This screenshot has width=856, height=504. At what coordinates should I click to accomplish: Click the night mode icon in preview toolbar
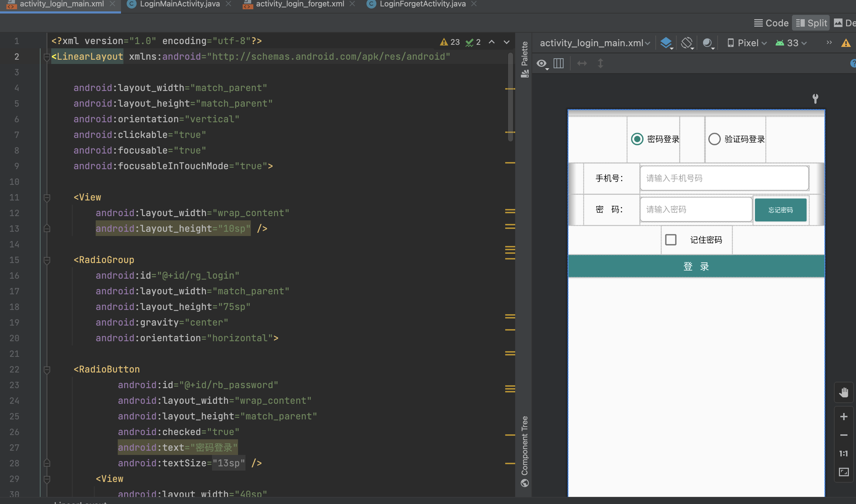click(x=708, y=43)
